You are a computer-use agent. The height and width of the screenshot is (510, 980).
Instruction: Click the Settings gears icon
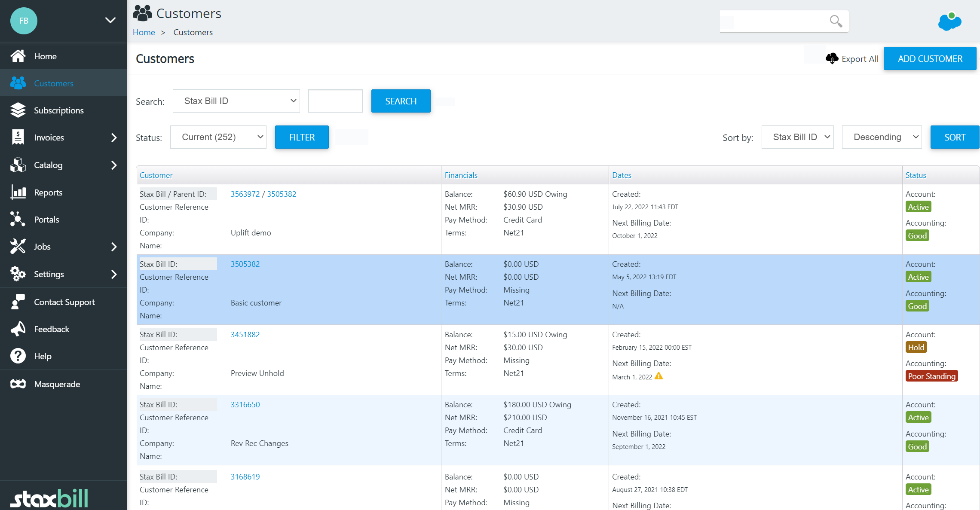tap(18, 274)
